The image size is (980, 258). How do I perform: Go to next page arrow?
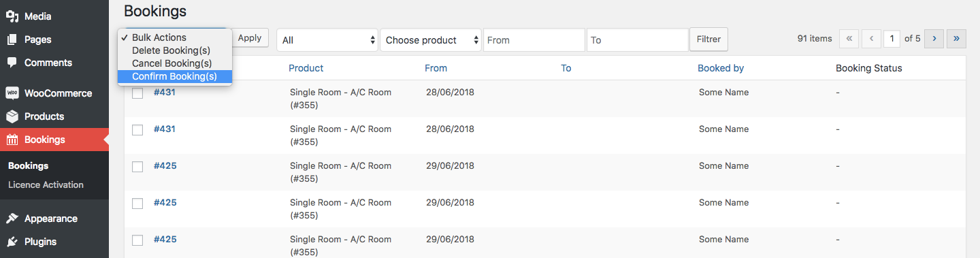tap(934, 39)
